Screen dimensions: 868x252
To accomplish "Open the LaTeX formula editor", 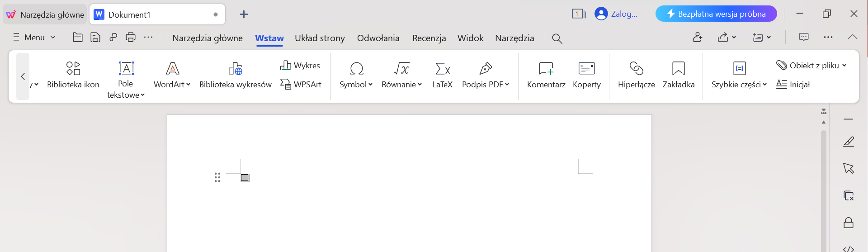I will tap(442, 75).
